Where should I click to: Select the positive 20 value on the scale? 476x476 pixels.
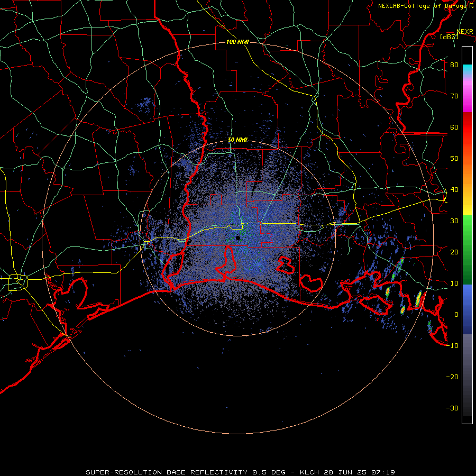click(454, 252)
